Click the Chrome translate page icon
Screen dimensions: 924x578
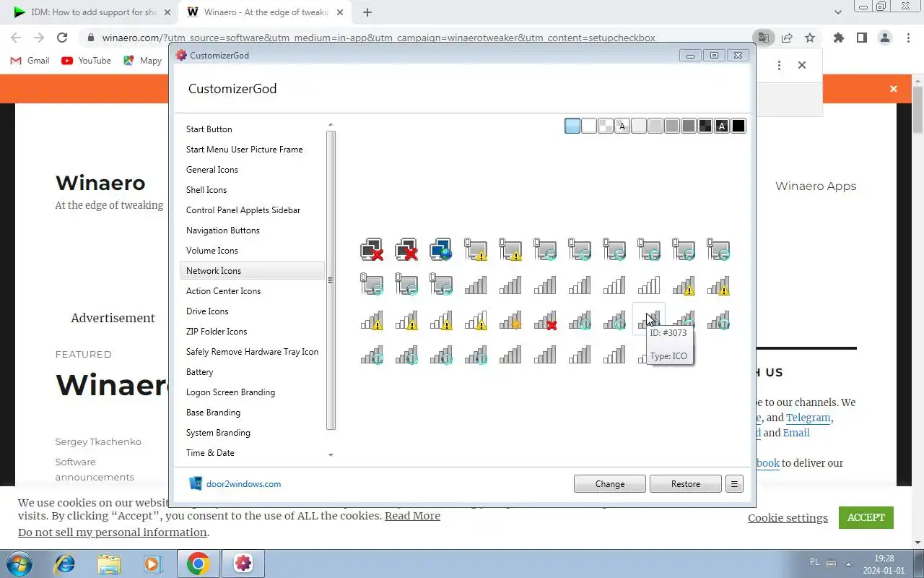point(763,38)
